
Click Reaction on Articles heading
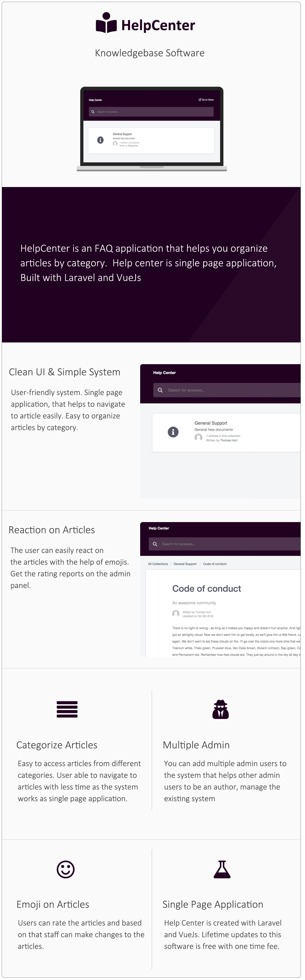tap(52, 529)
